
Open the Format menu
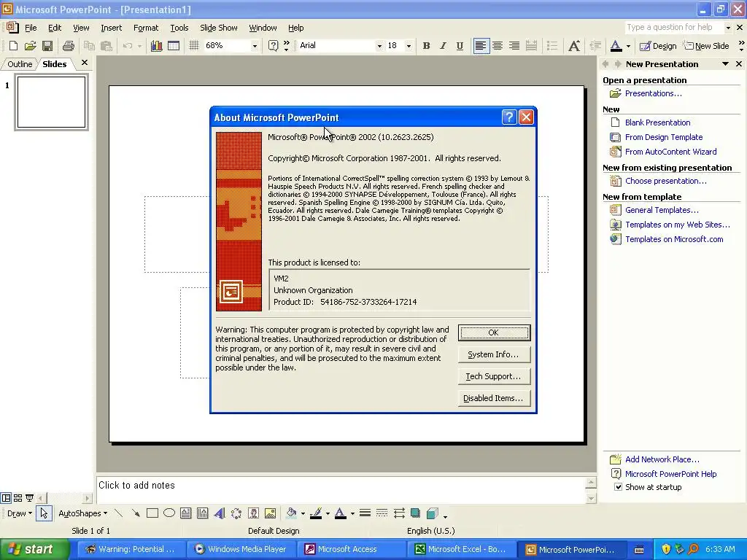[146, 28]
